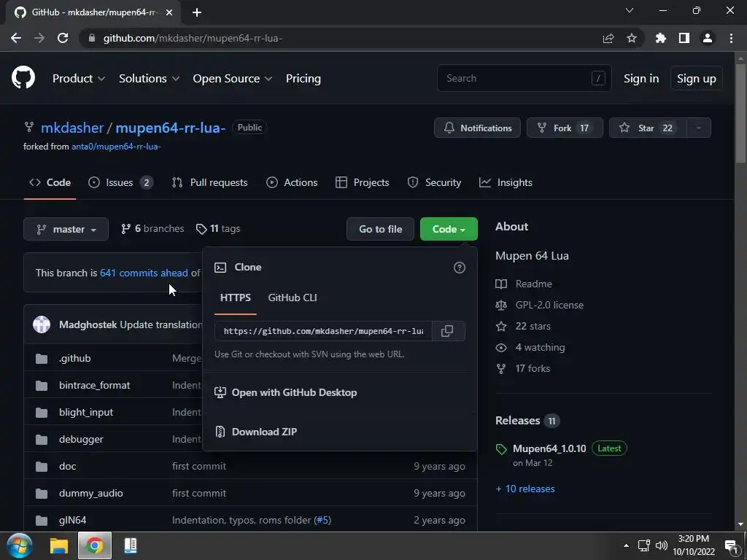Click the .github folder icon
747x560 pixels.
pos(42,359)
